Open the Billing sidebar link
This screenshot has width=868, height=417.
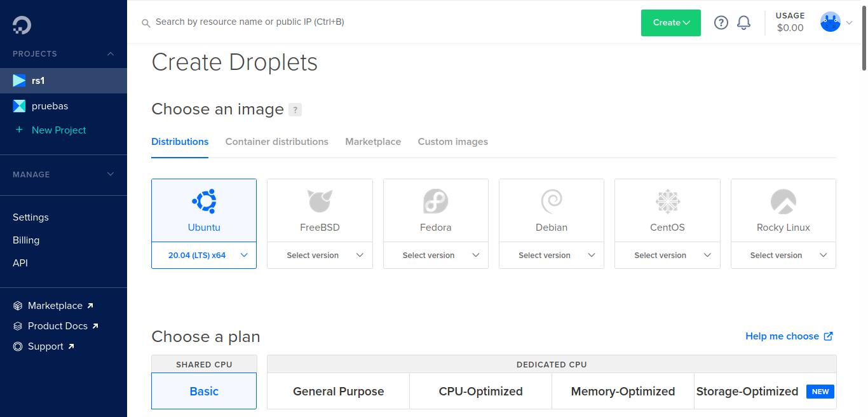click(26, 240)
